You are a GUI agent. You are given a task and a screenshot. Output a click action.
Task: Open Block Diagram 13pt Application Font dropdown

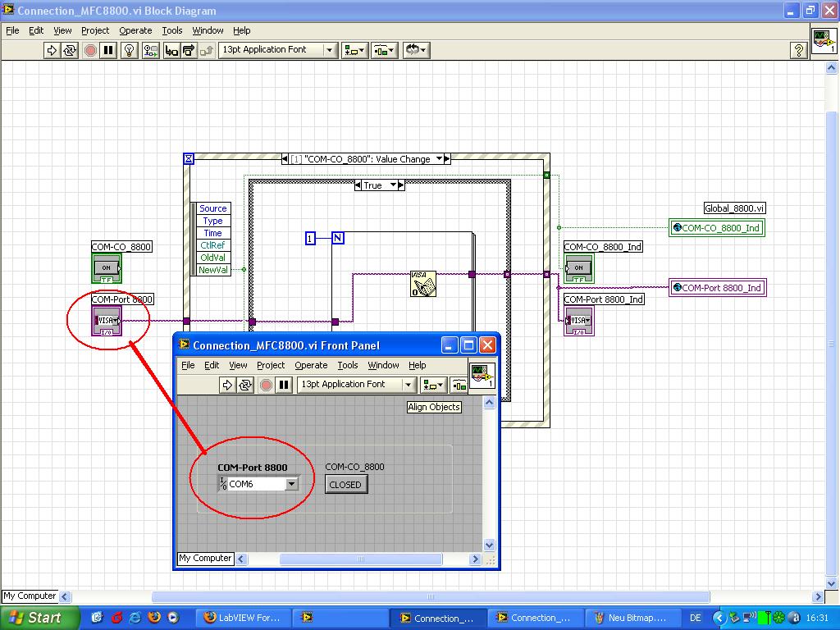(330, 50)
